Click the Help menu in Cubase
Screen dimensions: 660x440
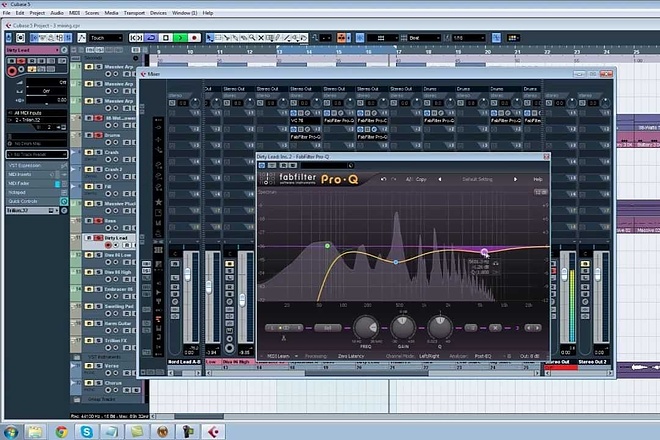tap(208, 13)
